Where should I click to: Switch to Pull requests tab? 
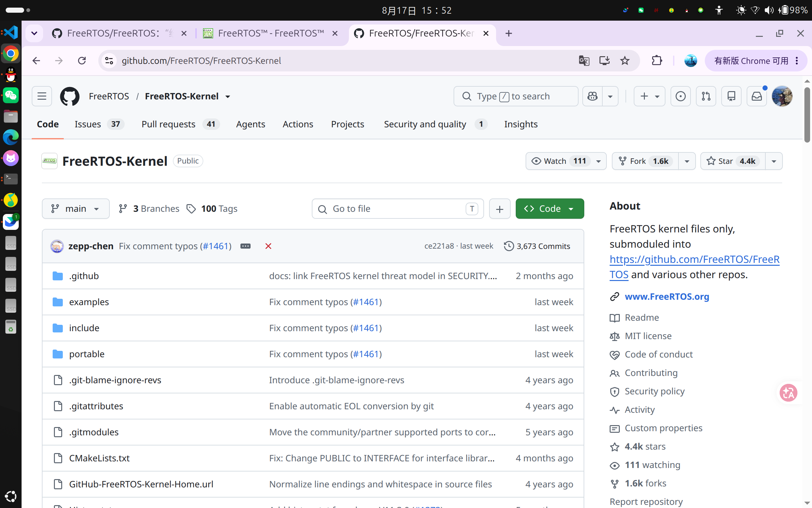[x=180, y=124]
